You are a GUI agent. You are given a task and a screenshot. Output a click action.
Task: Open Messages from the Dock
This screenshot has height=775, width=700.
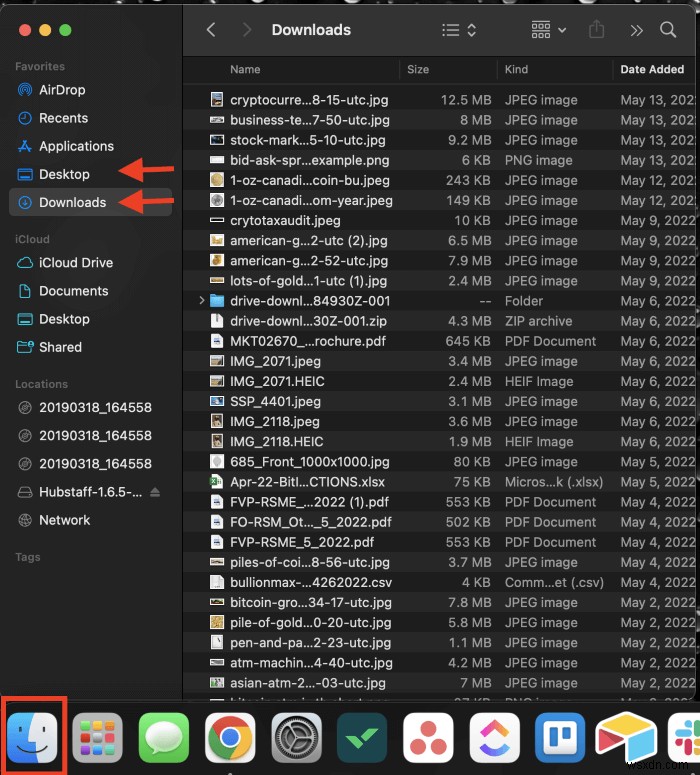point(164,738)
